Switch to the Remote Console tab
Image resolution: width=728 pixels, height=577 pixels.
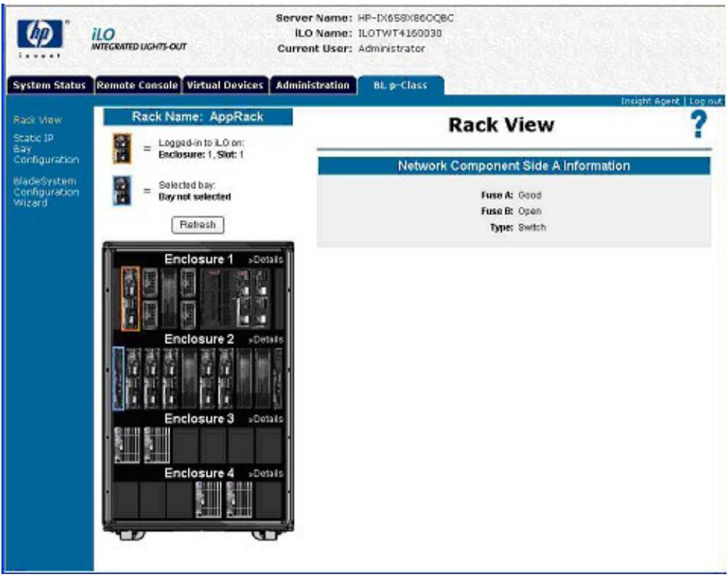coord(137,85)
